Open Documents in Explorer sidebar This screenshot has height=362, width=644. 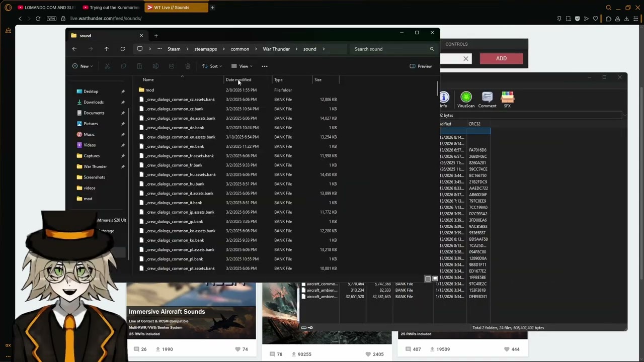94,113
